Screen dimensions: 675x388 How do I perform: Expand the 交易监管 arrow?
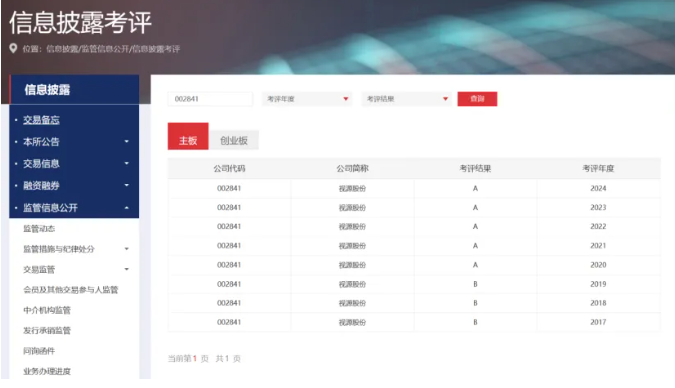(127, 269)
